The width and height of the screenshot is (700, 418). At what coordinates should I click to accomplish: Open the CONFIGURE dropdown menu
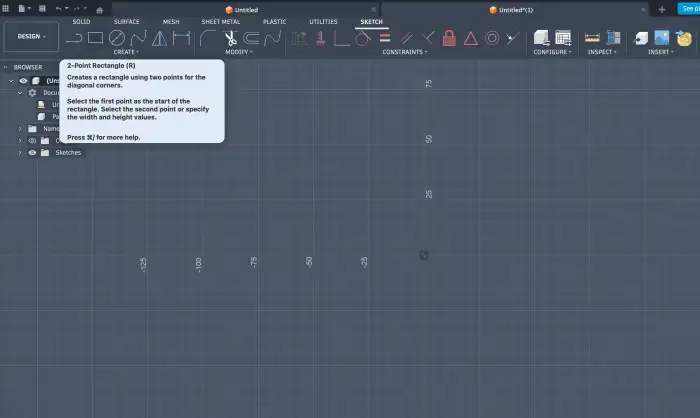click(552, 52)
